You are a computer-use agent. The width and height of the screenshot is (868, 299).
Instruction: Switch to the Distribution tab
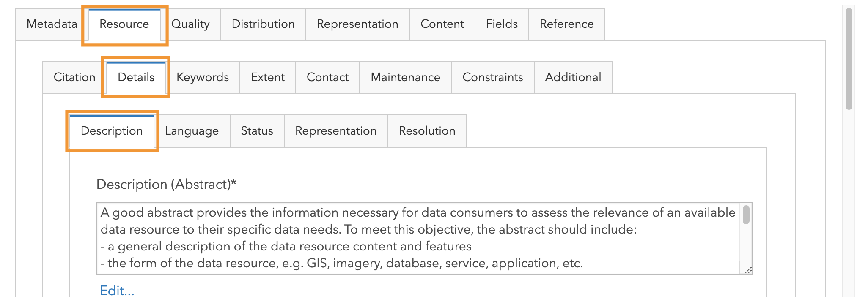pyautogui.click(x=263, y=24)
